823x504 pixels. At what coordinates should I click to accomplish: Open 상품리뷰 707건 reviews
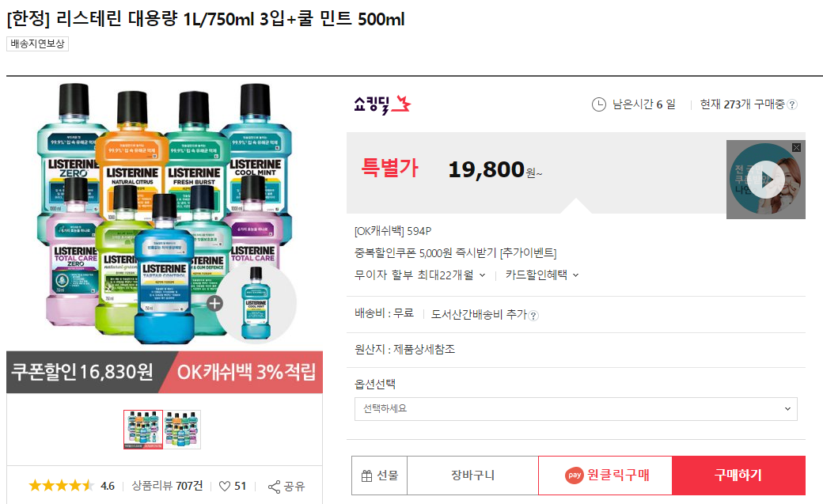point(167,486)
